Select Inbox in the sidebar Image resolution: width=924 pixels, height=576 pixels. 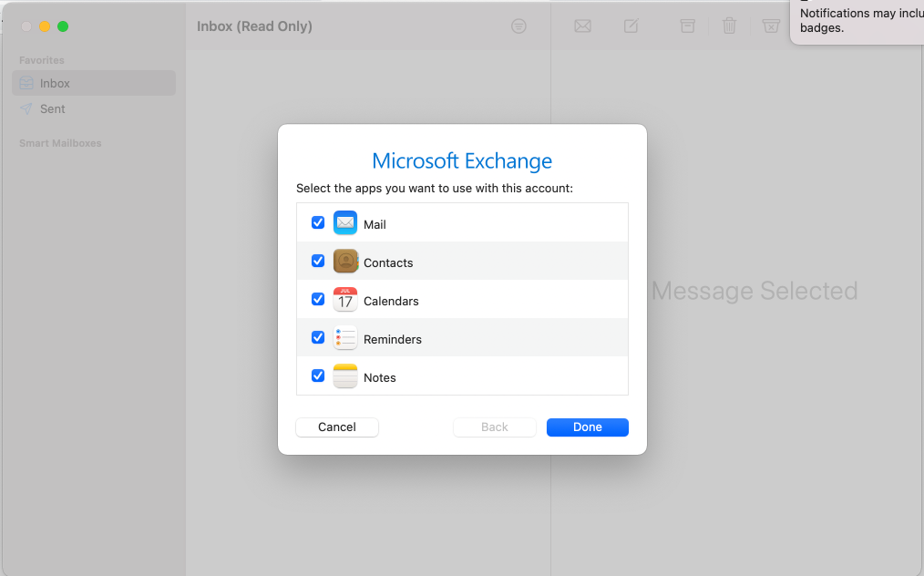pyautogui.click(x=94, y=83)
